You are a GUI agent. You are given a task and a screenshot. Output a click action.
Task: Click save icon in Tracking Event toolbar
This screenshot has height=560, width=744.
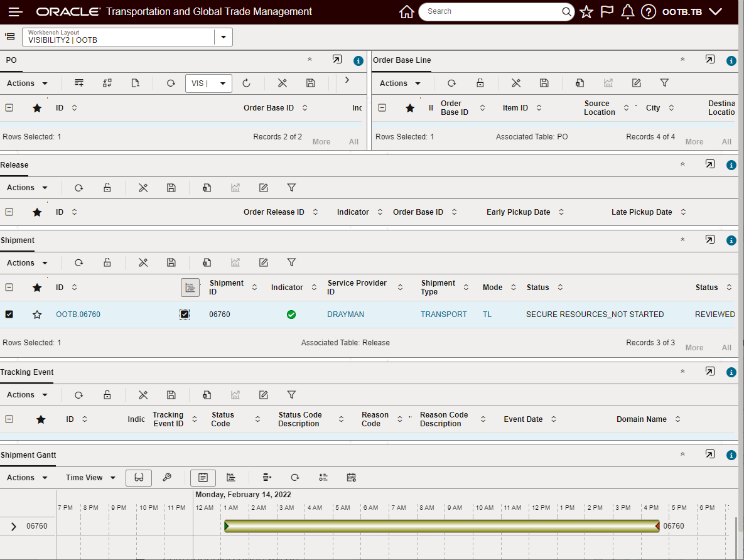(171, 395)
